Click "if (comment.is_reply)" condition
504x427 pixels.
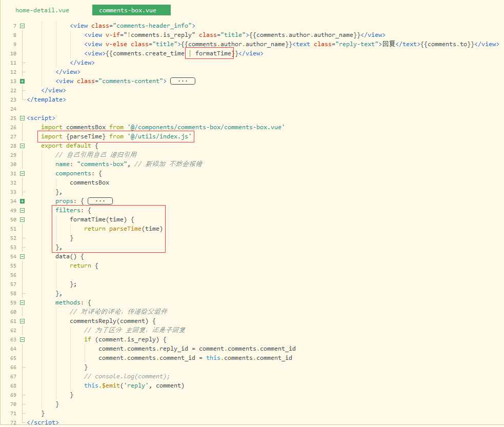point(122,340)
